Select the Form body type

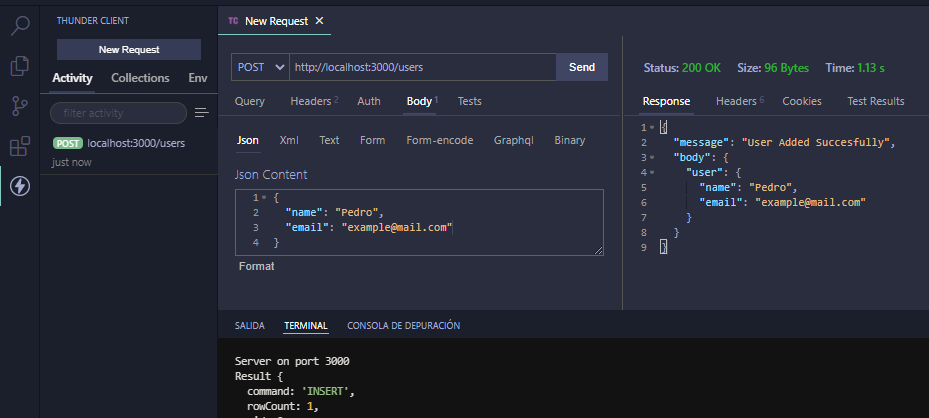coord(373,140)
